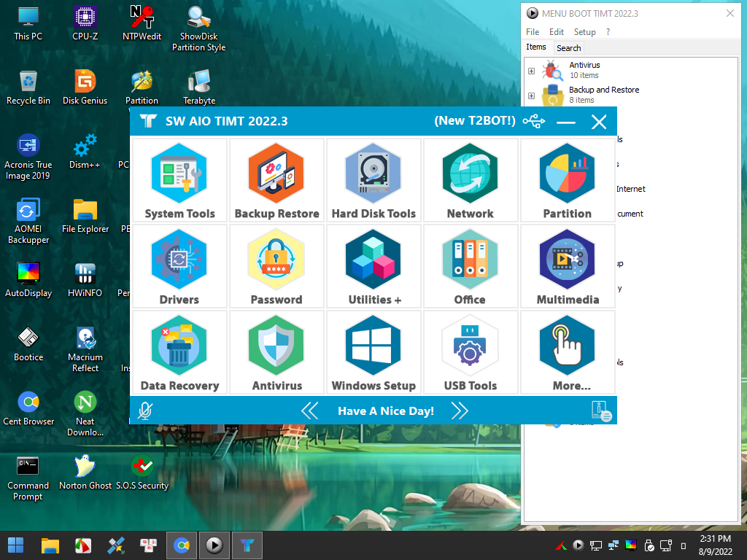Open Edit menu in MENU BOOT
Viewport: 747px width, 560px height.
tap(557, 32)
